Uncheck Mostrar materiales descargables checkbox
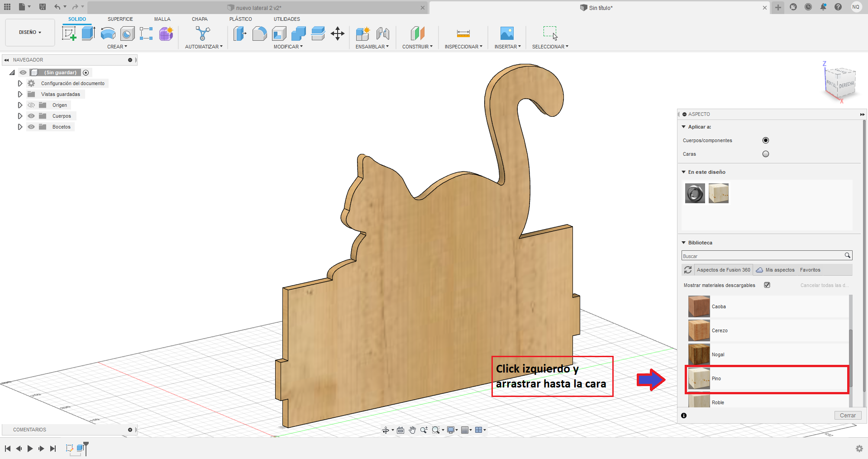The image size is (868, 459). coord(767,285)
